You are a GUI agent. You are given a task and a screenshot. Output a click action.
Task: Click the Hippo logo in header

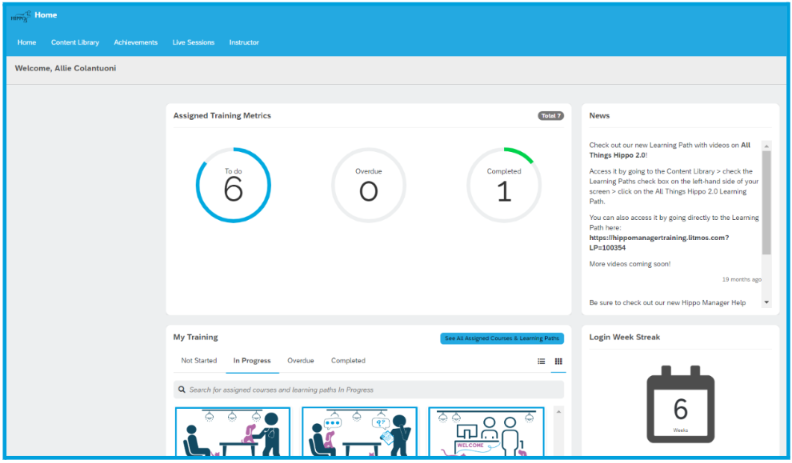click(x=20, y=16)
